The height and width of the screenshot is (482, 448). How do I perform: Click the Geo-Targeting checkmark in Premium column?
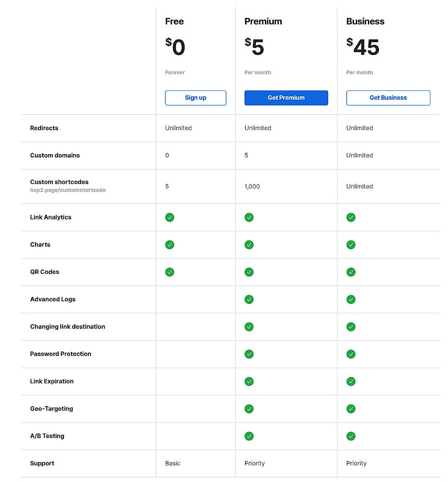coord(249,409)
